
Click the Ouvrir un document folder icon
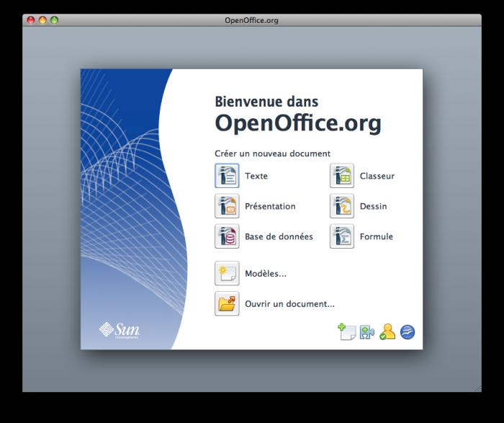click(x=227, y=303)
